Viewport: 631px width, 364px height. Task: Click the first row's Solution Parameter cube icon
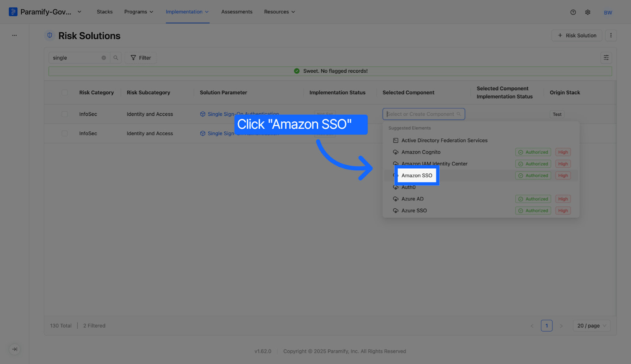pyautogui.click(x=203, y=114)
